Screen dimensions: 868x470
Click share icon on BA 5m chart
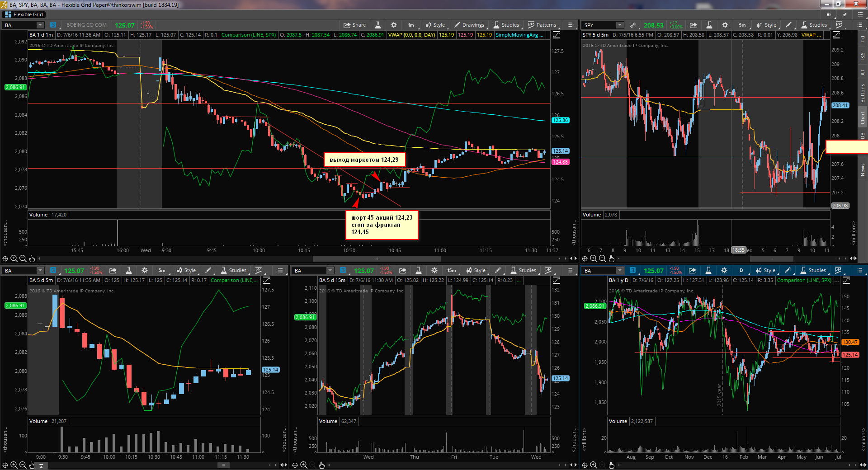113,270
